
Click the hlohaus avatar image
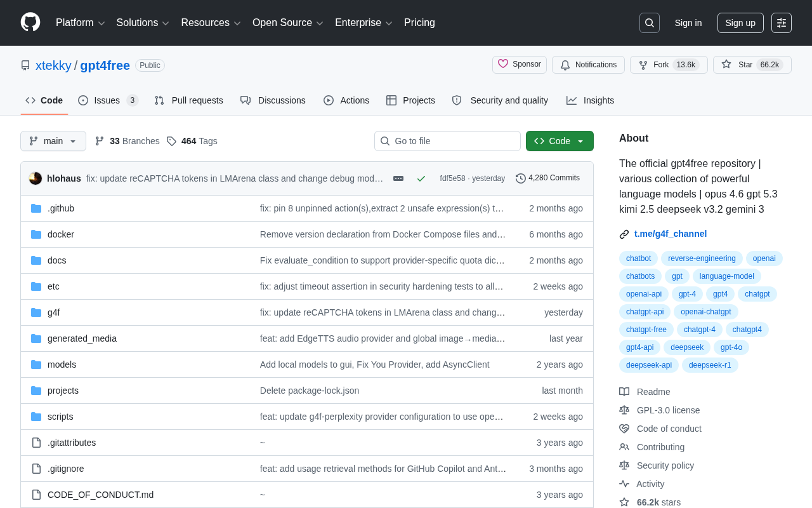pos(36,178)
